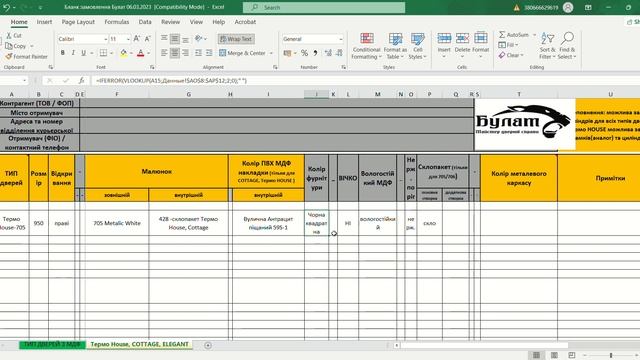Open the Fill dropdown
This screenshot has width=640, height=360.
pos(508,45)
